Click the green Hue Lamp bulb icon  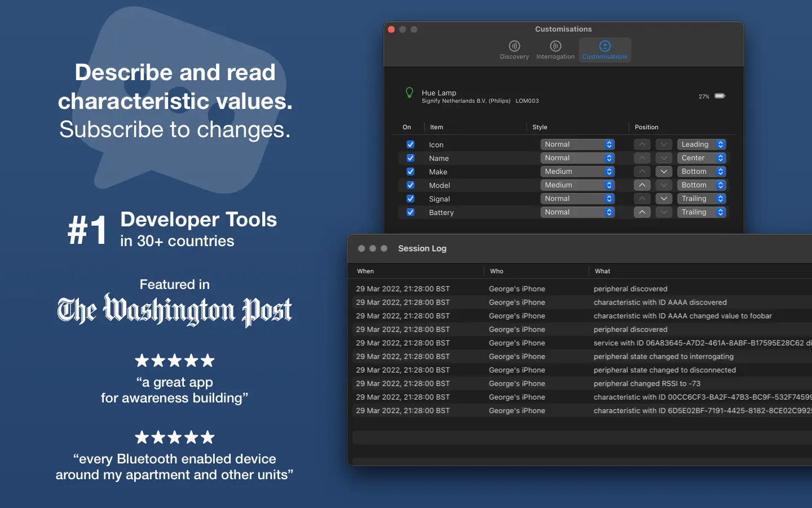409,93
